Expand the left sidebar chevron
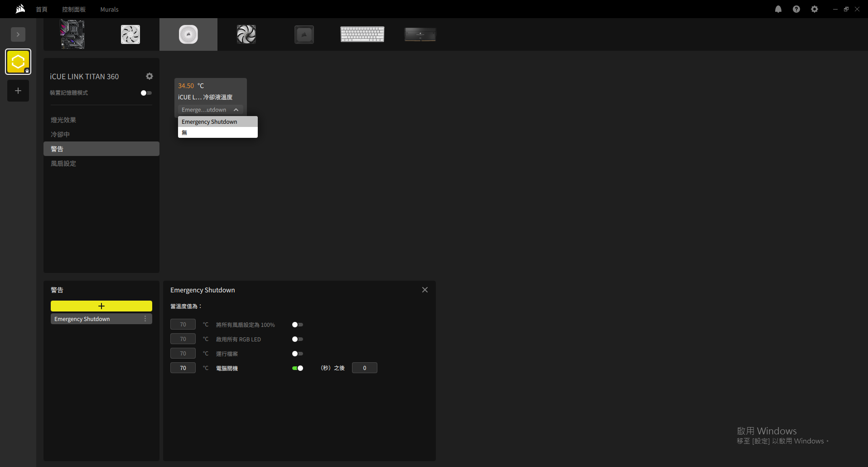Image resolution: width=868 pixels, height=467 pixels. point(18,34)
